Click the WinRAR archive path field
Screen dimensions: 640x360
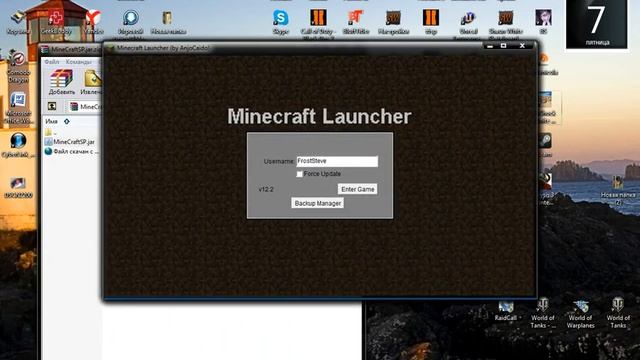click(x=85, y=107)
